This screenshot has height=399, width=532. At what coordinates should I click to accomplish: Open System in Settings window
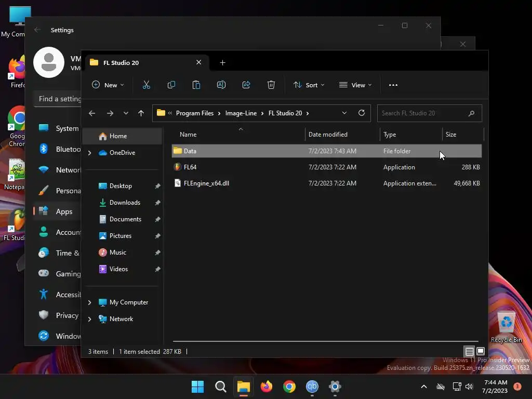[x=58, y=129]
